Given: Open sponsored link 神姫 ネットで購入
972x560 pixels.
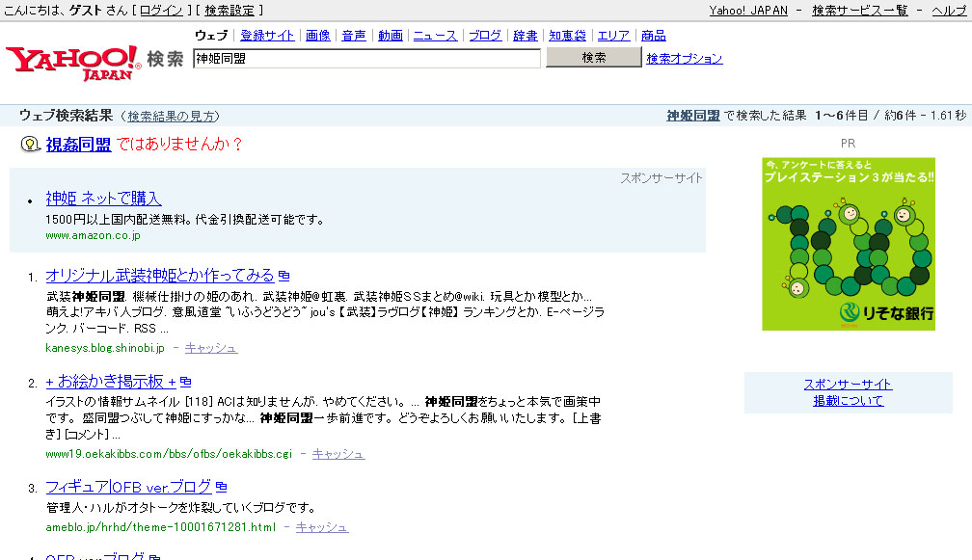Looking at the screenshot, I should pos(103,199).
